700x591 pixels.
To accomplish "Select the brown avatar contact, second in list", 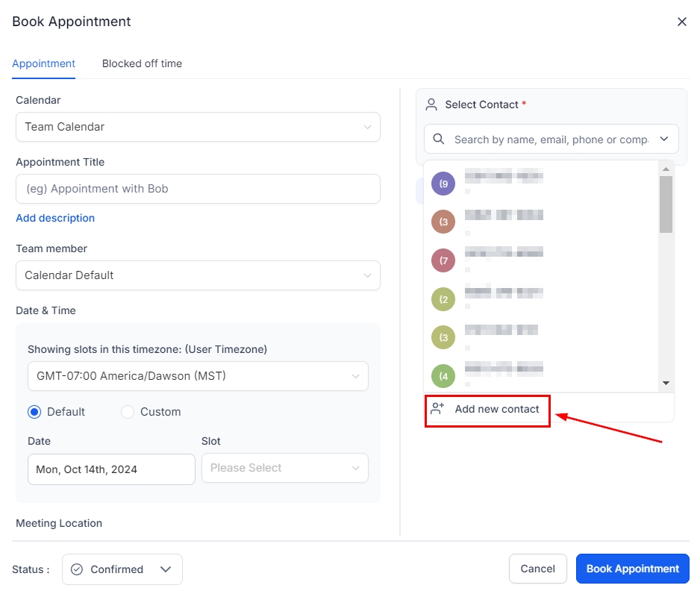I will point(443,222).
